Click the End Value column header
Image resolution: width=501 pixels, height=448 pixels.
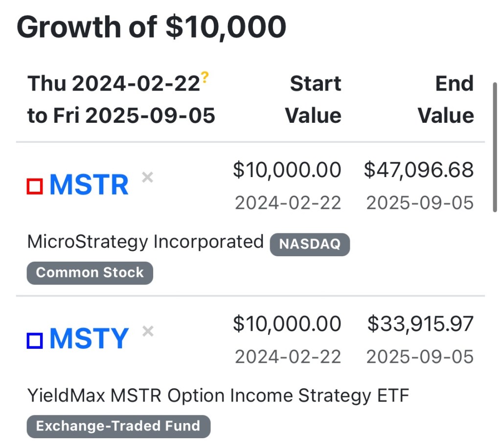pos(446,100)
